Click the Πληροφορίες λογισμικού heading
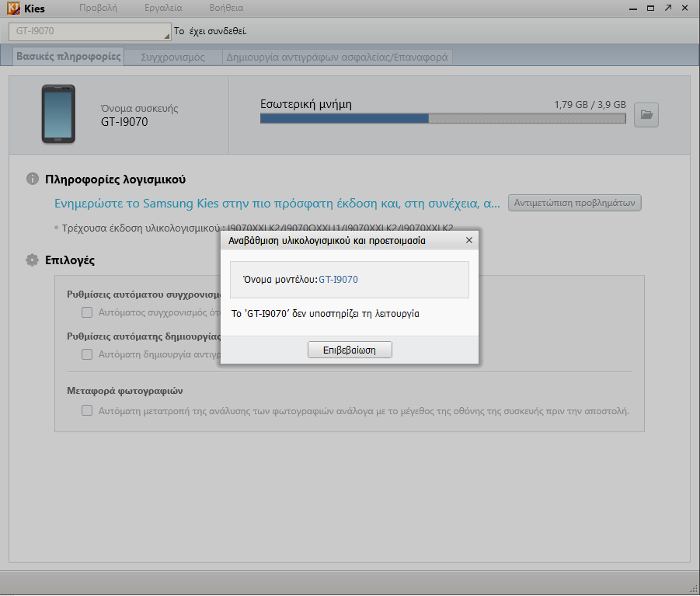 click(x=115, y=179)
